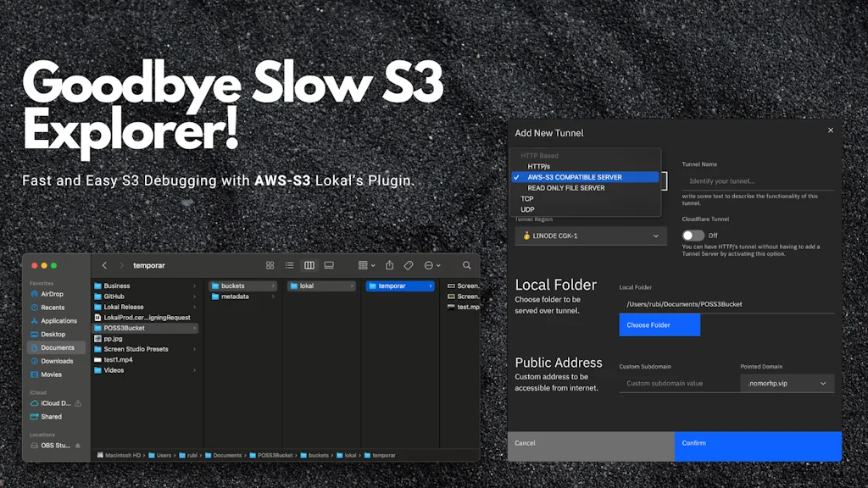Select READ ONLY FILE SERVER option
The width and height of the screenshot is (868, 488).
pos(565,188)
